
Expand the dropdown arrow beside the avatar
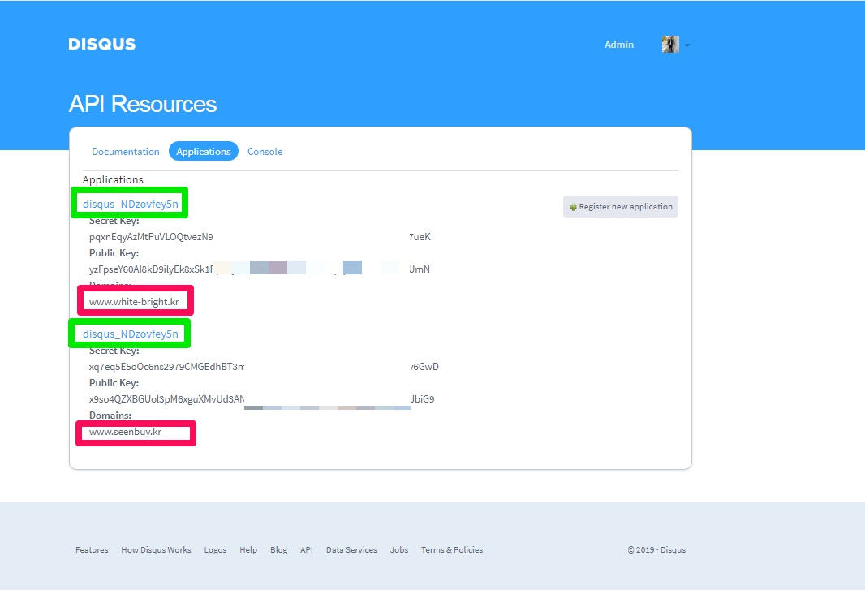tap(687, 45)
